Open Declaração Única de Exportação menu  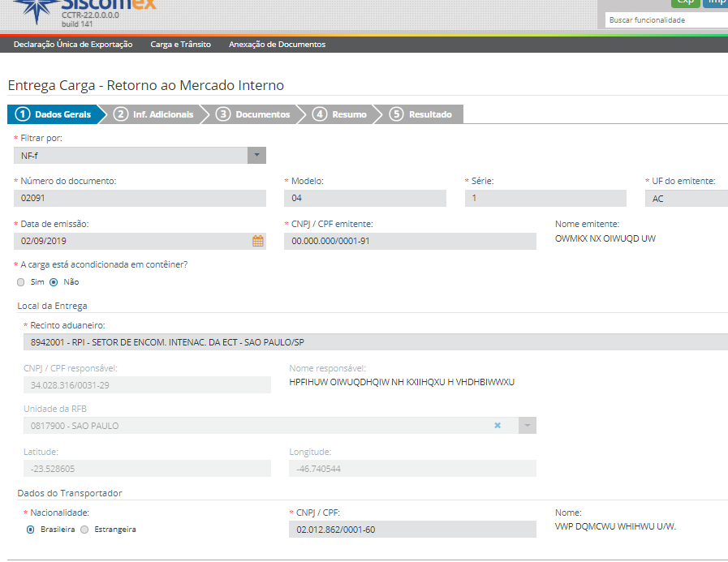[73, 45]
